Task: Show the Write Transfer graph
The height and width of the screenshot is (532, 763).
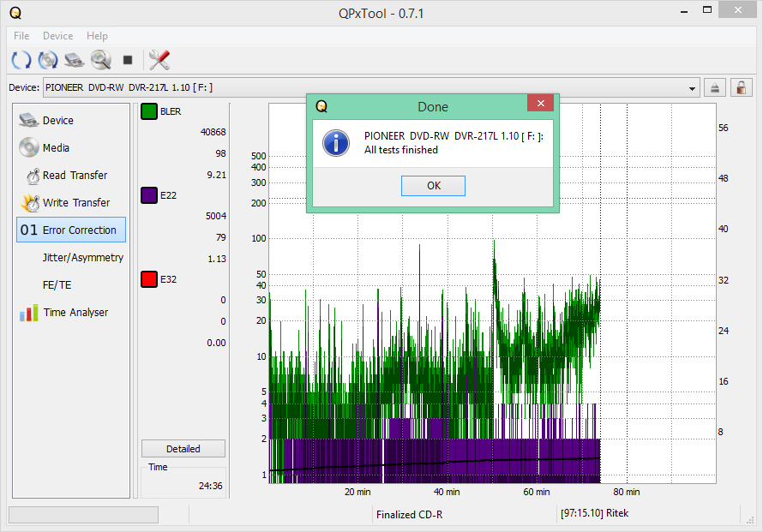Action: [x=71, y=202]
